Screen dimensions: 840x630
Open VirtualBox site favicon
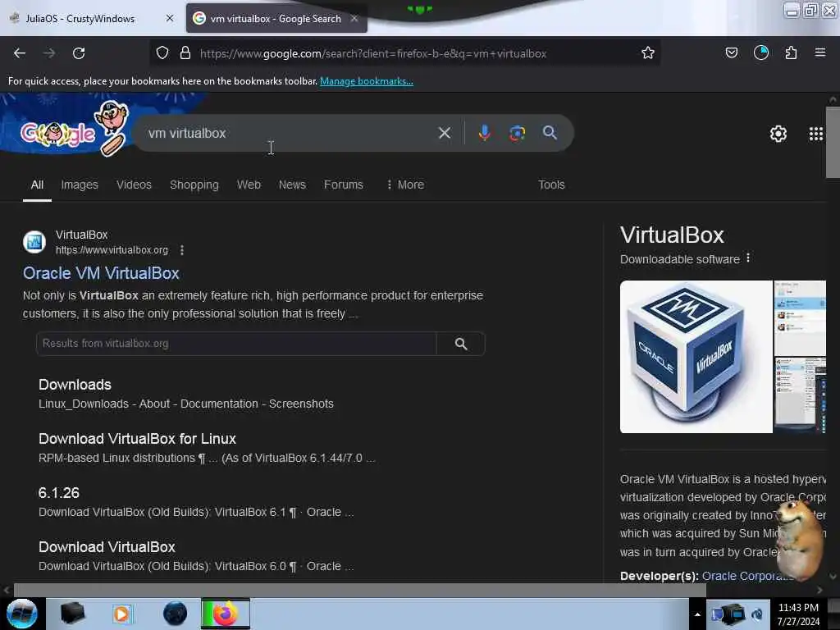coord(34,242)
